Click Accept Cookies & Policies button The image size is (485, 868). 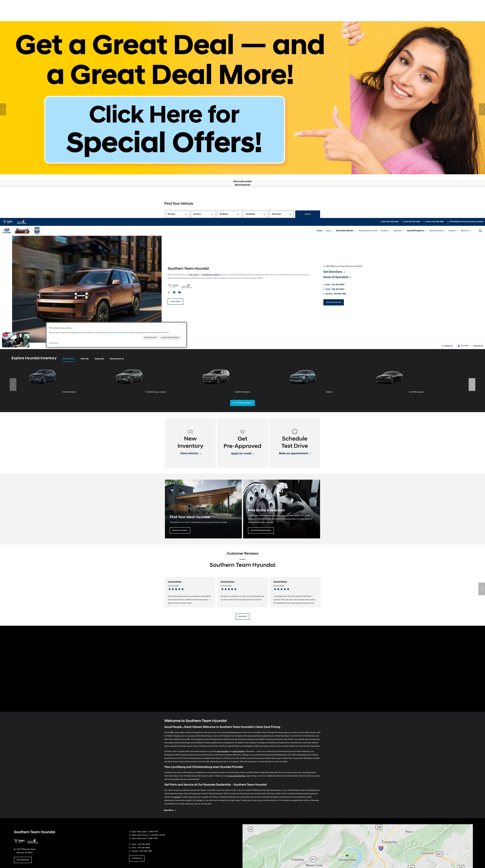pyautogui.click(x=170, y=337)
